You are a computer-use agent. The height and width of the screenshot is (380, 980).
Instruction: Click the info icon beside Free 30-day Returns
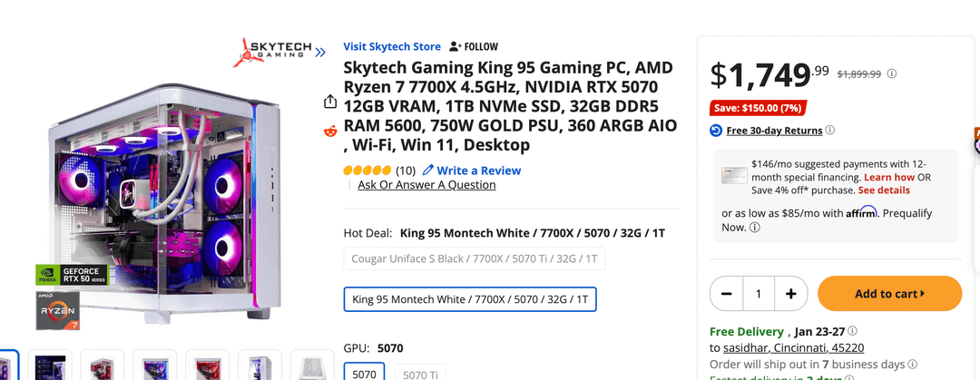tap(829, 131)
